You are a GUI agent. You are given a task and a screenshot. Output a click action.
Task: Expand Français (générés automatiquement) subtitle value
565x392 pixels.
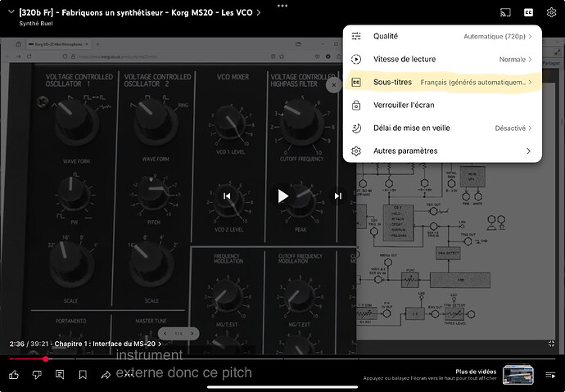coord(476,83)
